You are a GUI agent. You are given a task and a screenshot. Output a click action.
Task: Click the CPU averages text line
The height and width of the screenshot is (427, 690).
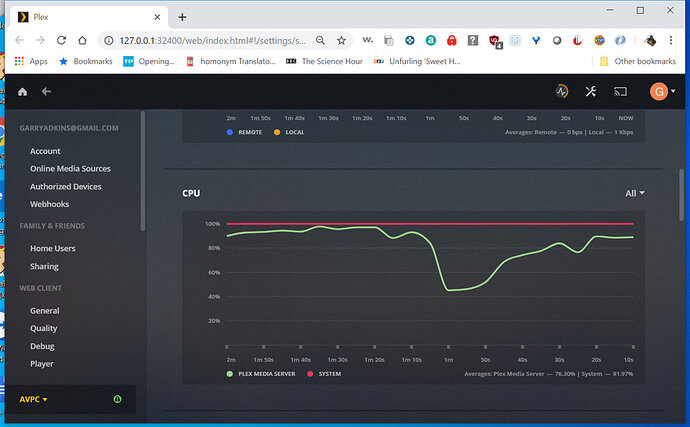tap(548, 374)
